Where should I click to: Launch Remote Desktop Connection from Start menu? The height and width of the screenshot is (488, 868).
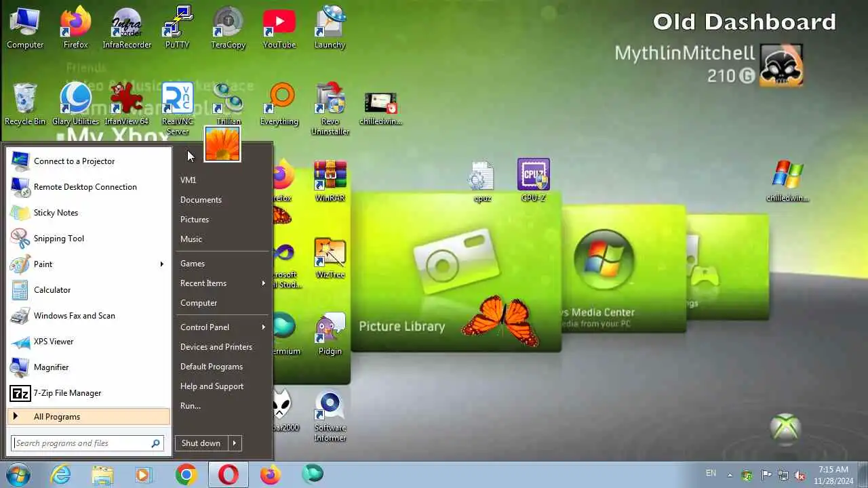point(89,187)
